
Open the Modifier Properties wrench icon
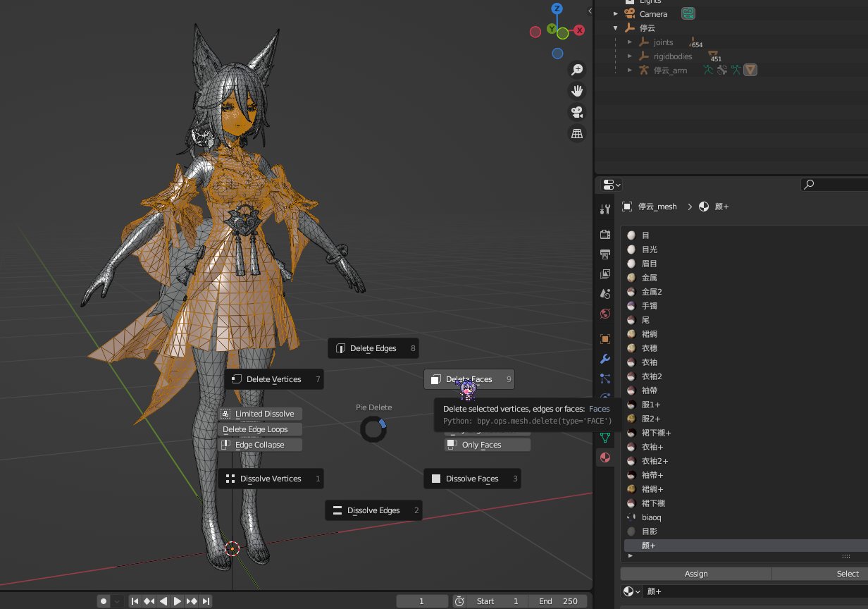(604, 359)
